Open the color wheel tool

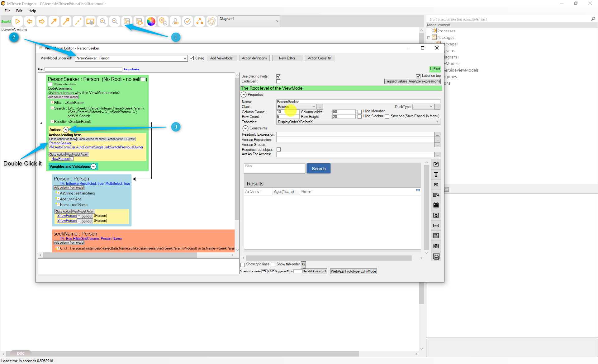[151, 21]
